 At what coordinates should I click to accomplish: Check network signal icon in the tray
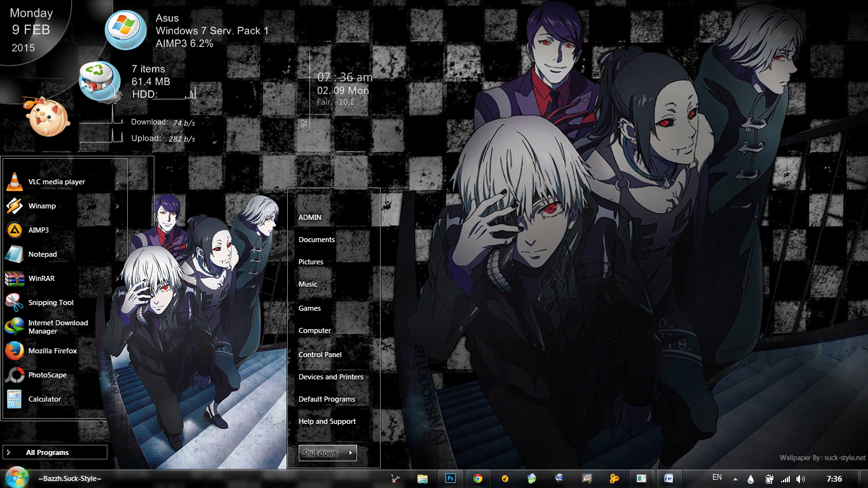[x=785, y=479]
